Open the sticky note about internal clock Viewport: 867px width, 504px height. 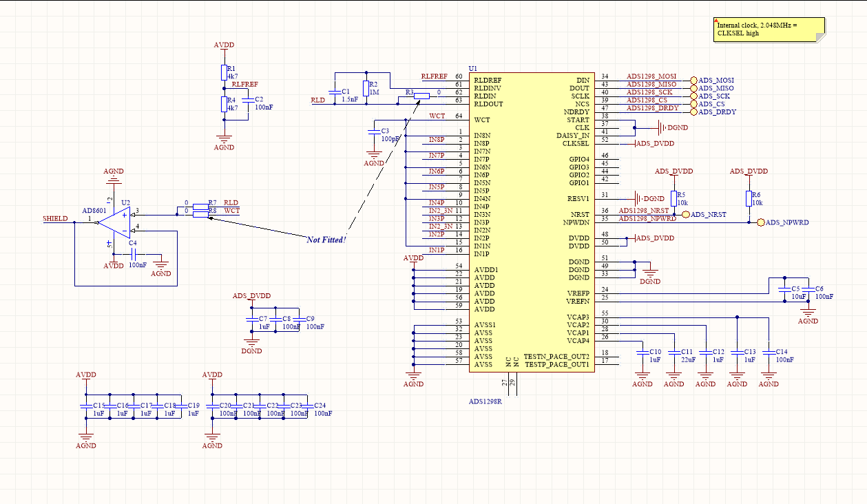pyautogui.click(x=769, y=29)
